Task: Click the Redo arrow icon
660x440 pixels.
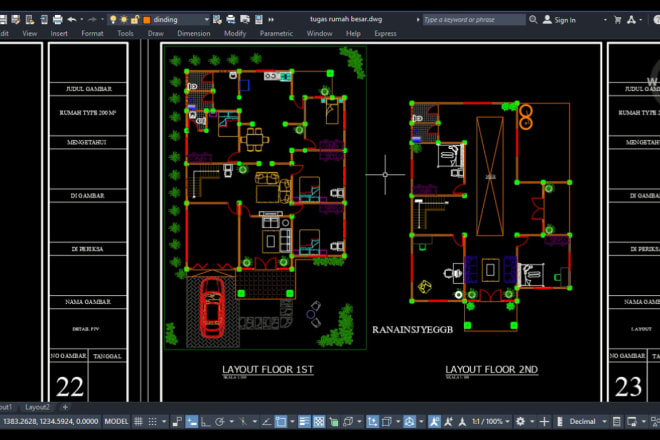Action: click(x=92, y=19)
